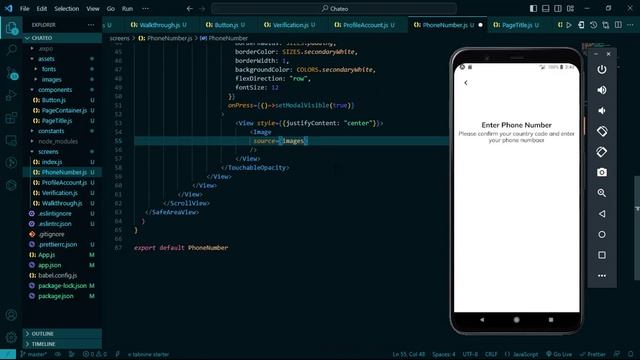Open the Search view in activity bar

click(11, 50)
